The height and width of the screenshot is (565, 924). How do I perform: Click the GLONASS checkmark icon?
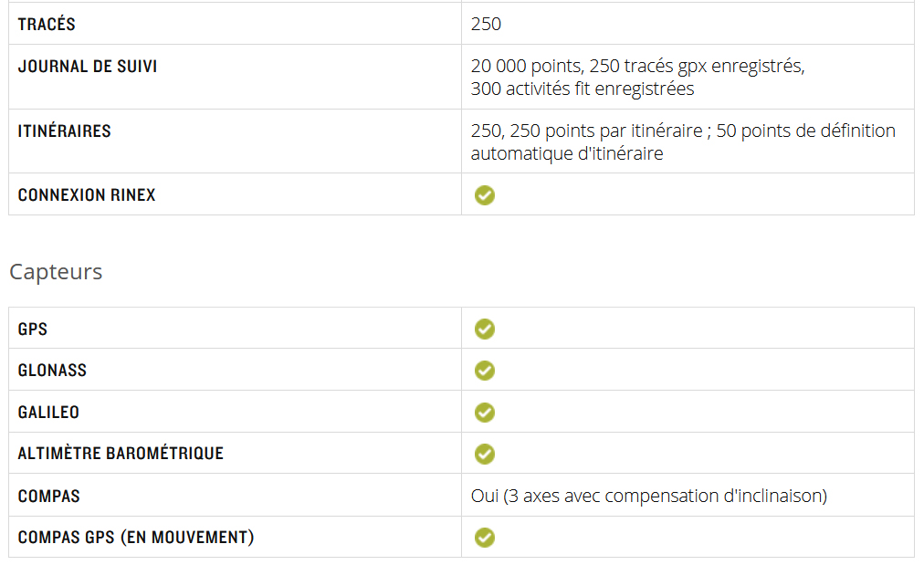(x=485, y=371)
